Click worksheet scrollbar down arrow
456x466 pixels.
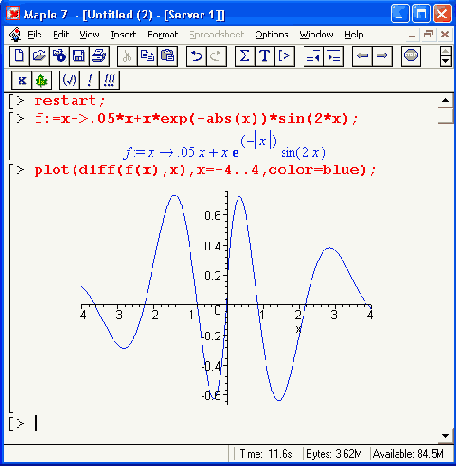tap(445, 435)
